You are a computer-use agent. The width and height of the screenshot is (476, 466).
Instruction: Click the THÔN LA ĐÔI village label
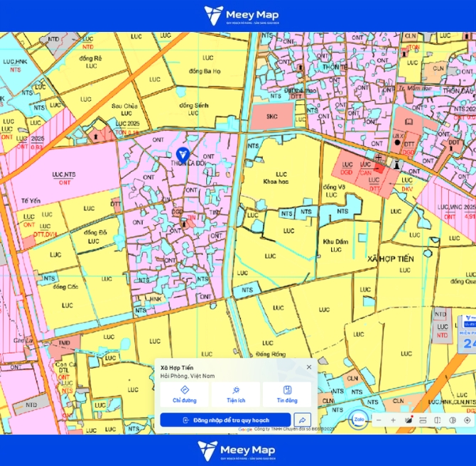pyautogui.click(x=188, y=163)
